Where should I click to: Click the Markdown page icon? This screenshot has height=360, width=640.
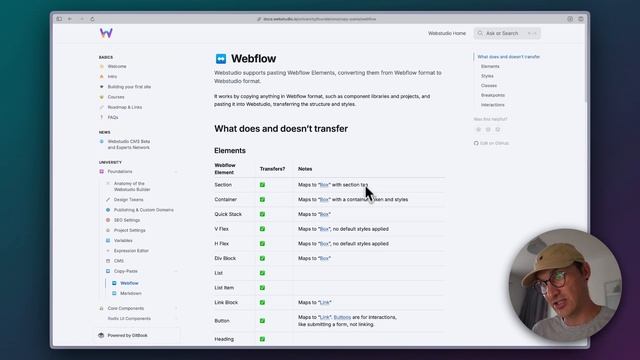114,293
